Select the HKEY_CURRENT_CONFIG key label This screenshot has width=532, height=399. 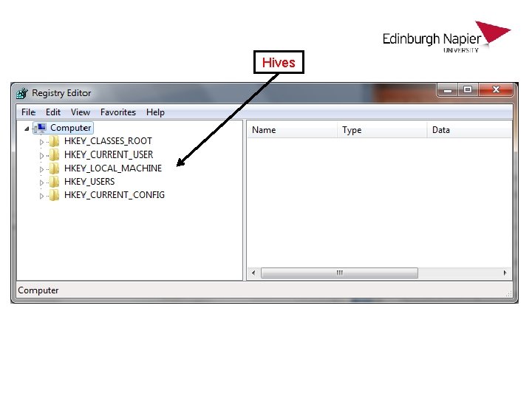[x=115, y=195]
